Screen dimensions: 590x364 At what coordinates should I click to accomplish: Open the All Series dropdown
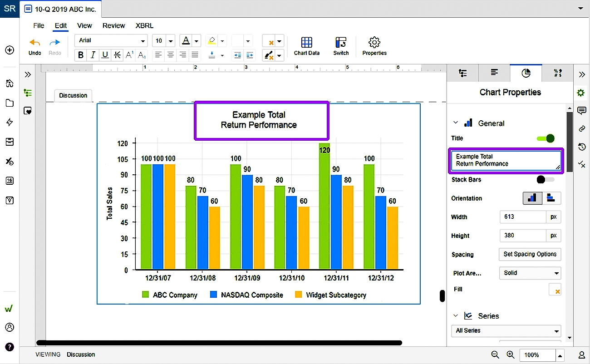506,330
